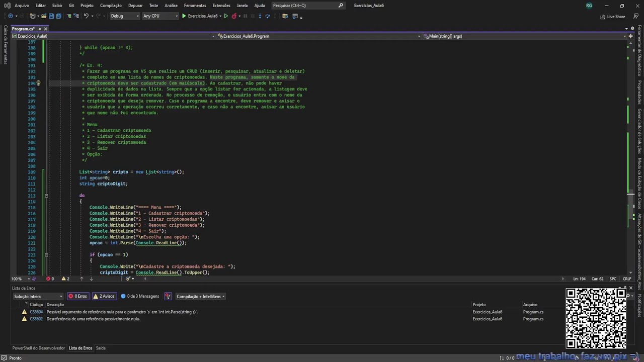Click the errors indicator below the editor
The width and height of the screenshot is (644, 362).
[50, 279]
